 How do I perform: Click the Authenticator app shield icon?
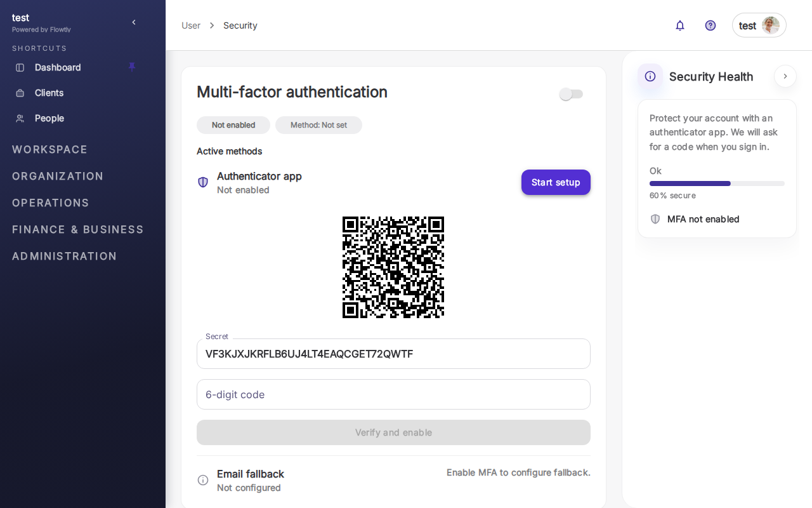(x=203, y=182)
